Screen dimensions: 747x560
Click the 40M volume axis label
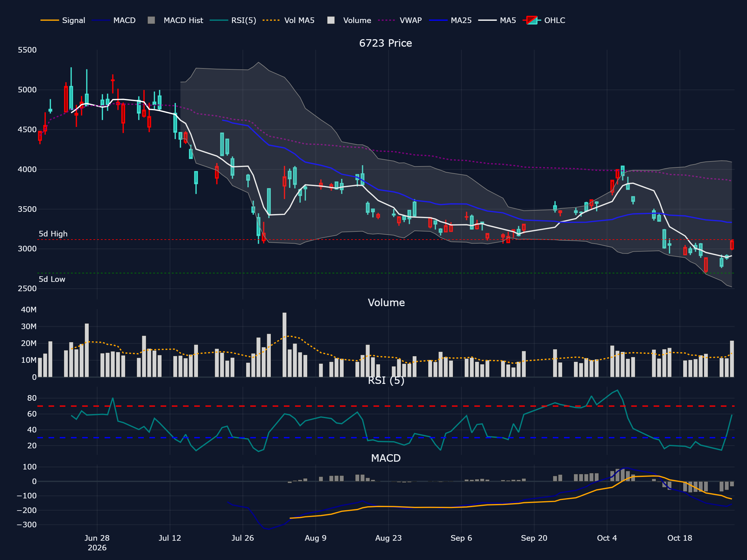(29, 310)
